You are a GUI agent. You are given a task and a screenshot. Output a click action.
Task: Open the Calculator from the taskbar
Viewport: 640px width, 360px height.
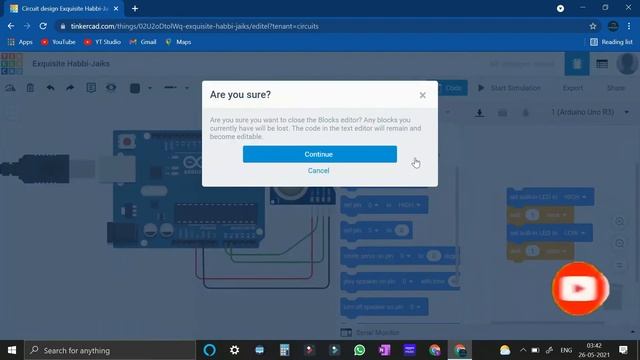pyautogui.click(x=284, y=350)
